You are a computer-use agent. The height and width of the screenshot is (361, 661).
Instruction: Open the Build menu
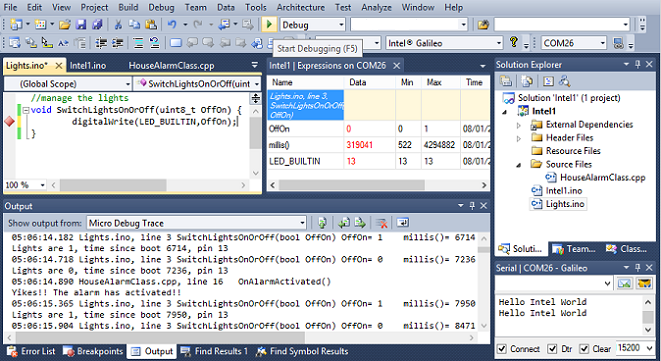pos(128,7)
